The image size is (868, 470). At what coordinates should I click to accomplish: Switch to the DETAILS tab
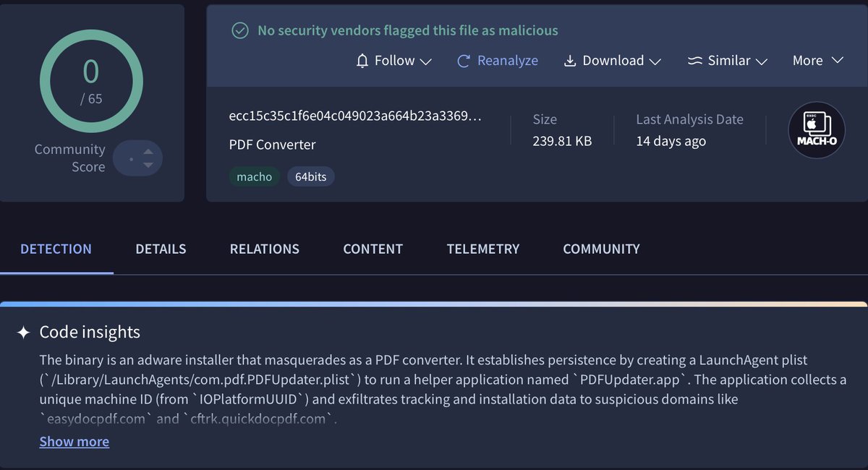tap(161, 249)
